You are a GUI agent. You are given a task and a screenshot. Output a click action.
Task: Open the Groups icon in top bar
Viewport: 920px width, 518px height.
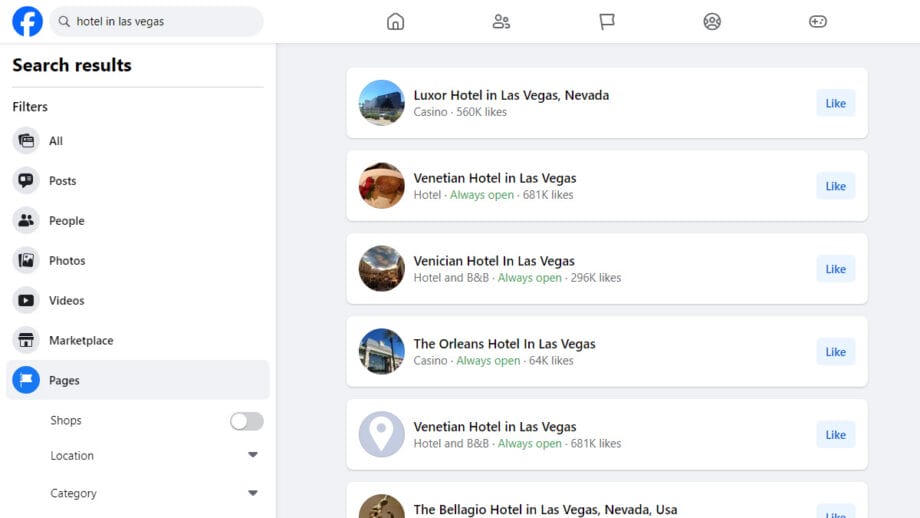coord(712,22)
